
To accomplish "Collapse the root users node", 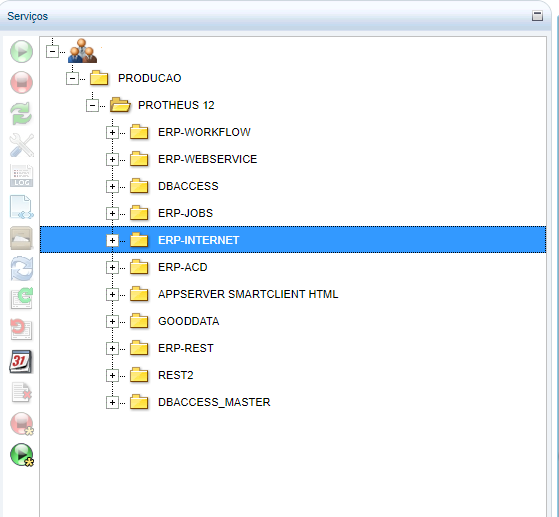I will click(52, 52).
